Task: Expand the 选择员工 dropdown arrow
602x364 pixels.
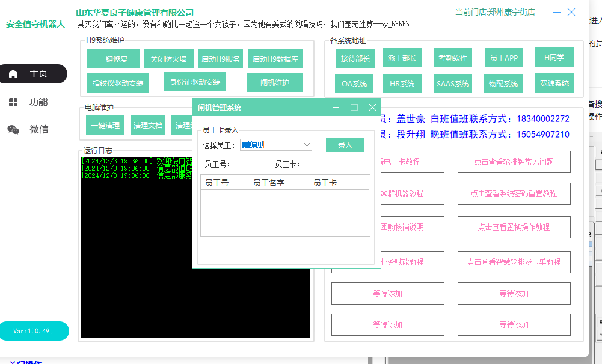Action: coord(307,145)
